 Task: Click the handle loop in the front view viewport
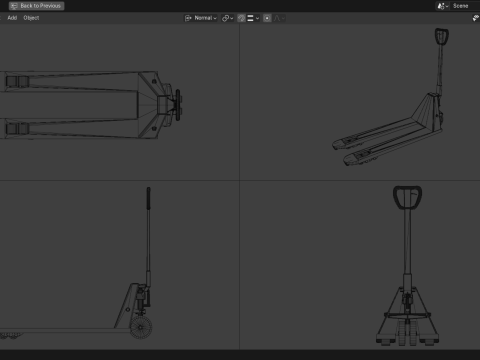click(407, 197)
